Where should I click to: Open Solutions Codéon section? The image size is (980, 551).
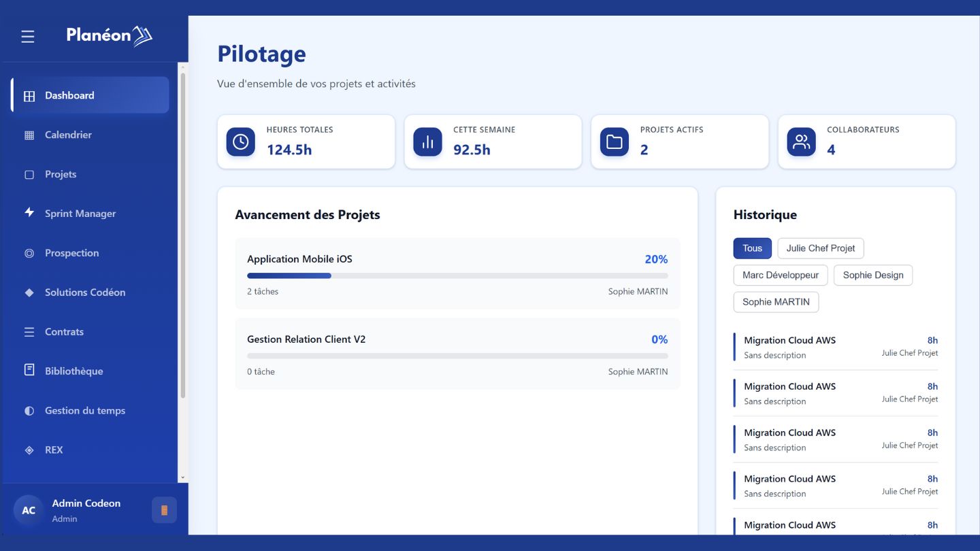pyautogui.click(x=90, y=293)
